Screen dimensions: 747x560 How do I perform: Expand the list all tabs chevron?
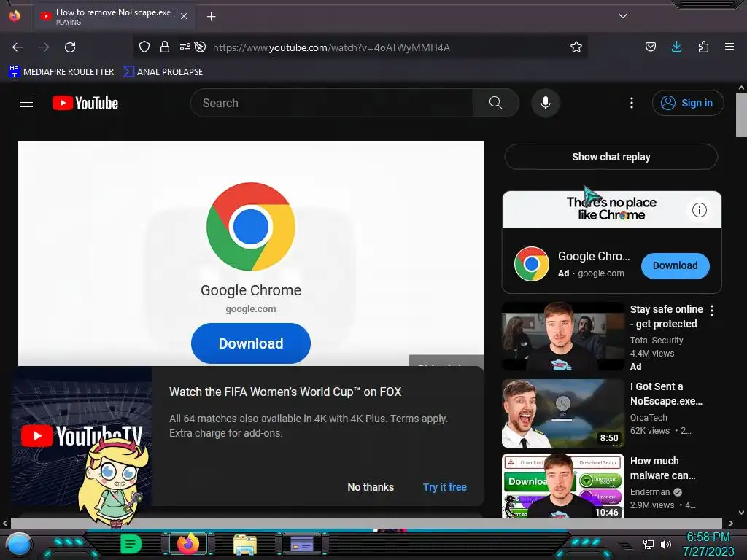623,16
